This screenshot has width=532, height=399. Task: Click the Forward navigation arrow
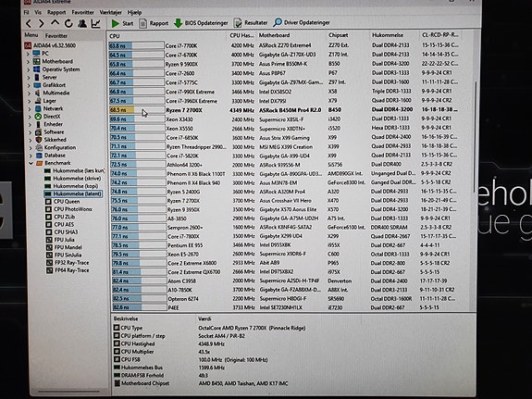pyautogui.click(x=42, y=24)
